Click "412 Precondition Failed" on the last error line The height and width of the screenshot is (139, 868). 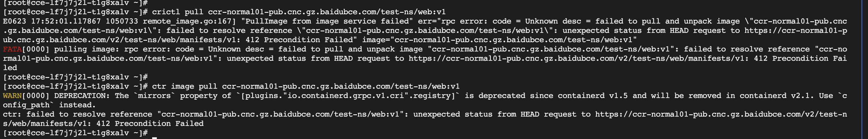tap(150, 124)
